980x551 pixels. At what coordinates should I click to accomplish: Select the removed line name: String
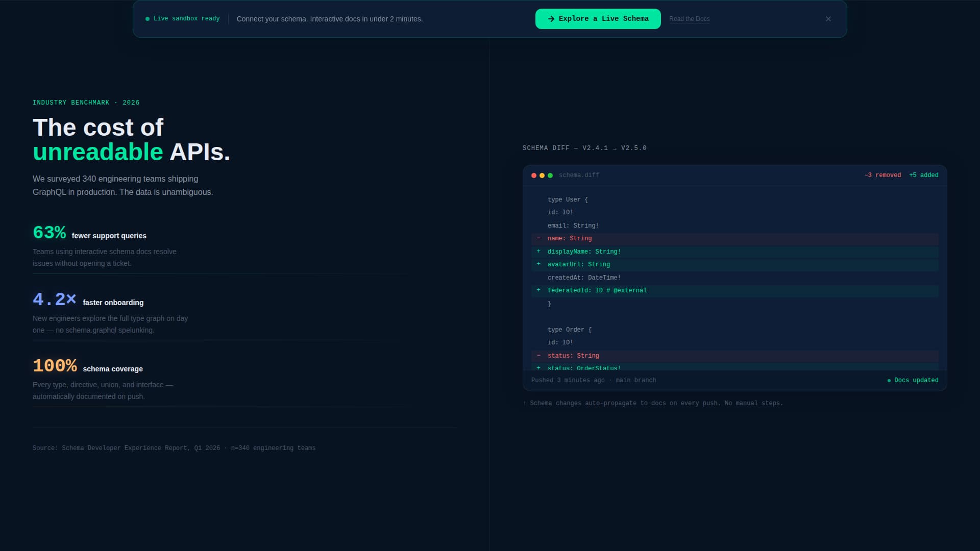pyautogui.click(x=734, y=239)
